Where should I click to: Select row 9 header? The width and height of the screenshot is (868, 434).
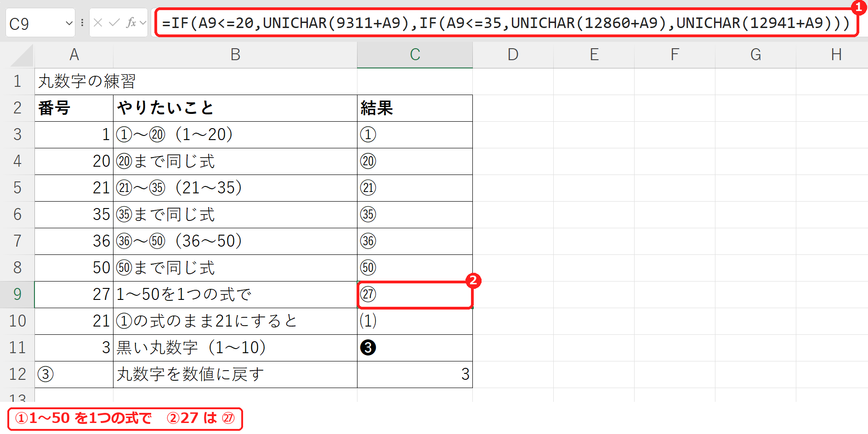(x=17, y=294)
